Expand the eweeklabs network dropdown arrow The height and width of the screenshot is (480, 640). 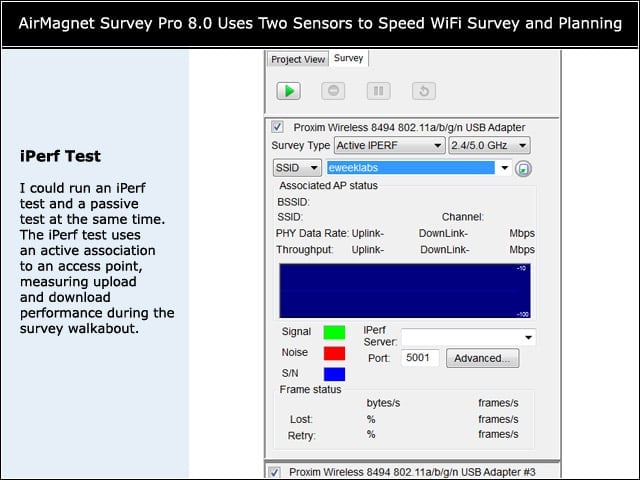(x=504, y=168)
